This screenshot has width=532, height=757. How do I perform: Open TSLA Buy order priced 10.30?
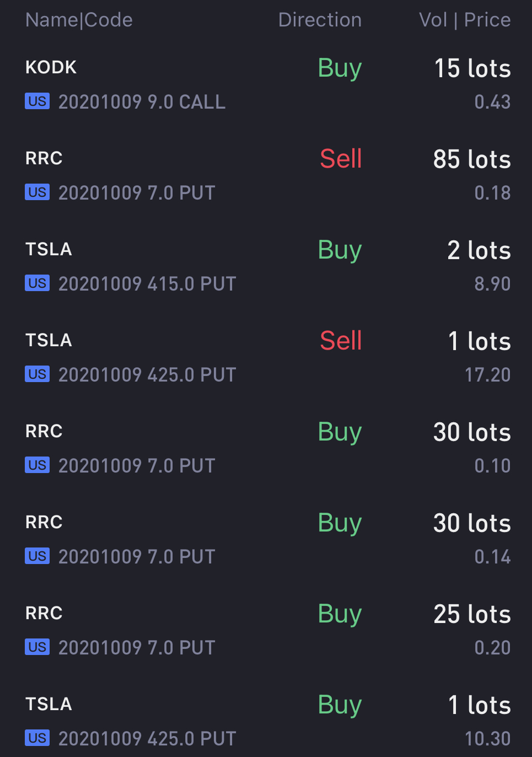pos(266,721)
